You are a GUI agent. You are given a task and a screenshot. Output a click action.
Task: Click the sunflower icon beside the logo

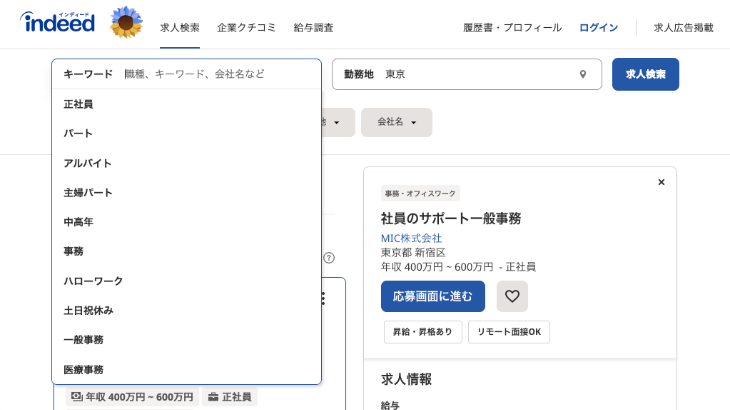126,22
